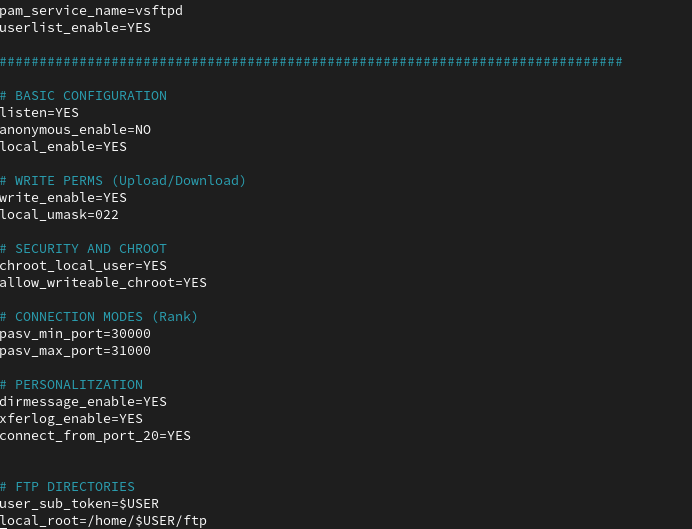Click the user_sub_token=$USER line
Image resolution: width=692 pixels, height=529 pixels.
click(x=79, y=504)
